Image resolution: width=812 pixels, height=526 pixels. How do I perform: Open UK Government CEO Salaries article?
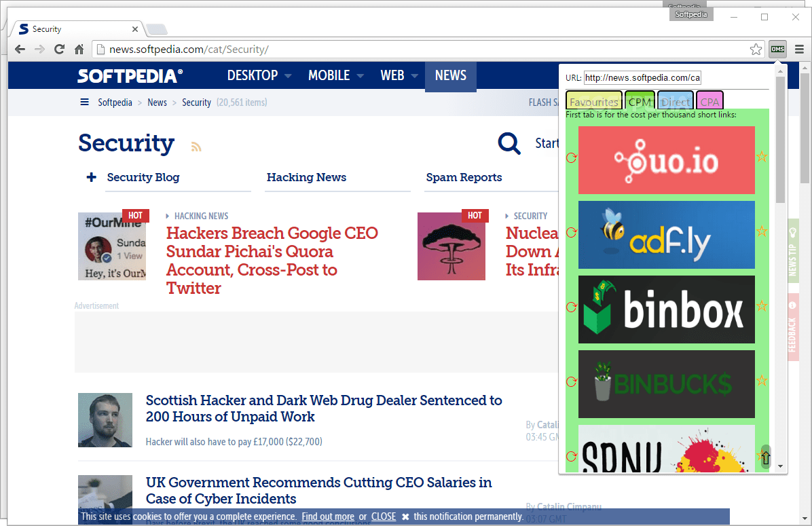pos(318,490)
